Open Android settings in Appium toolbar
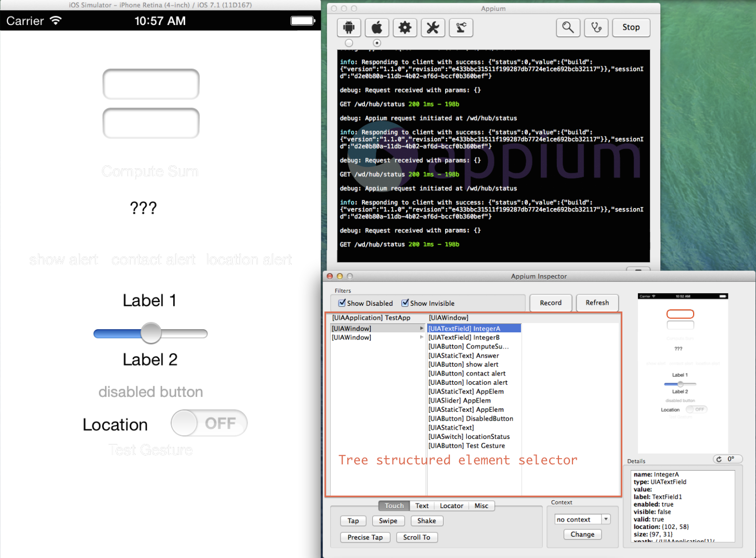Screen dimensions: 756x558 349,28
